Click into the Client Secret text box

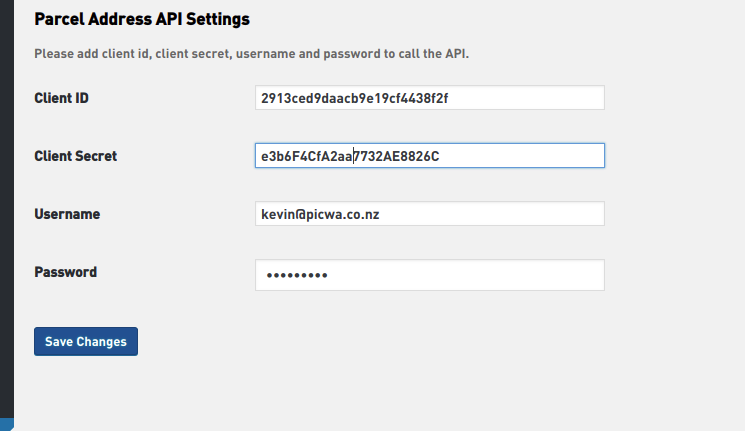tap(430, 156)
